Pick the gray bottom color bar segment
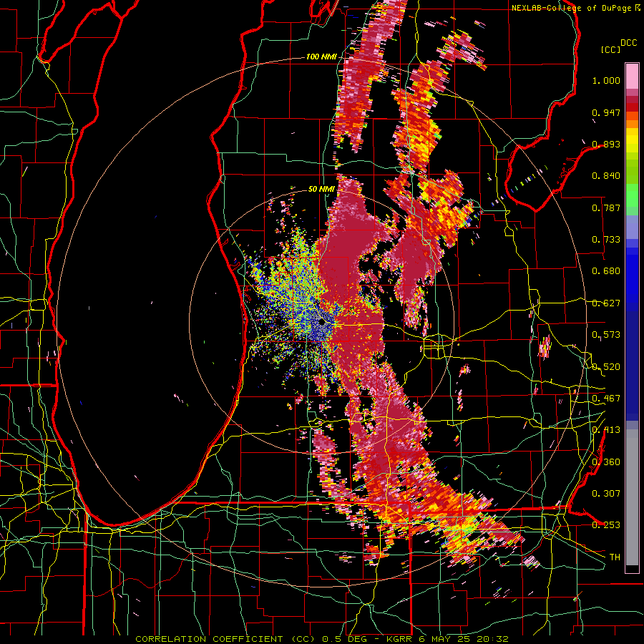The height and width of the screenshot is (644, 644). coord(632,497)
